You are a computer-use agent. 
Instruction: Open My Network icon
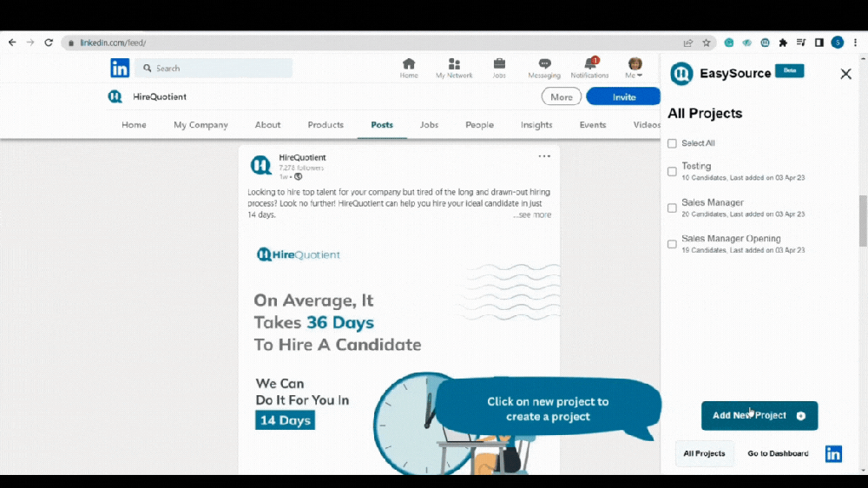pyautogui.click(x=454, y=68)
